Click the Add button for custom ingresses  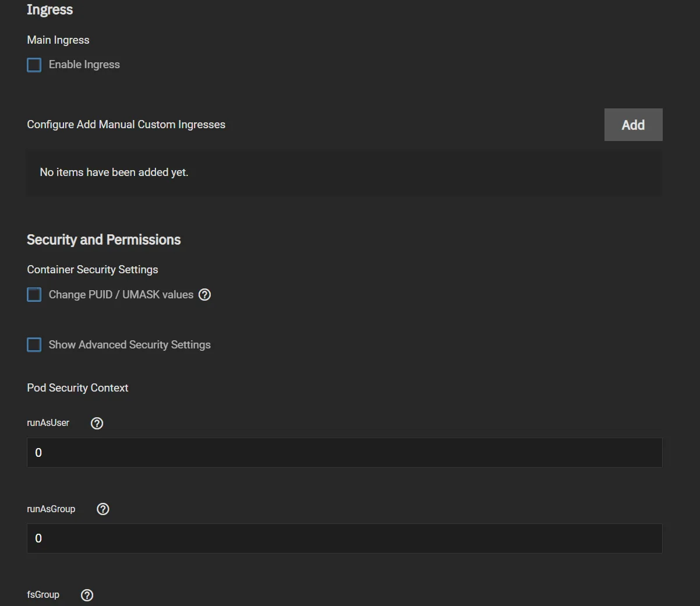click(x=633, y=124)
